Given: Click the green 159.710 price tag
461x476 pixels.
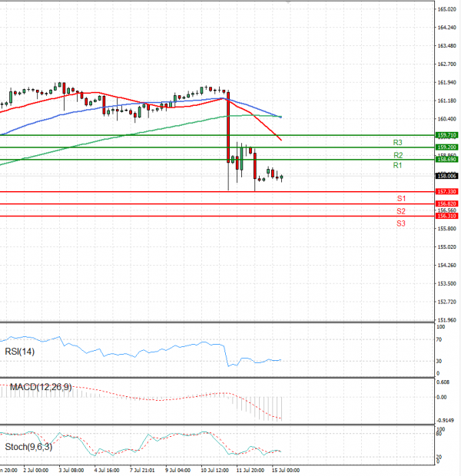Looking at the screenshot, I should coord(446,135).
